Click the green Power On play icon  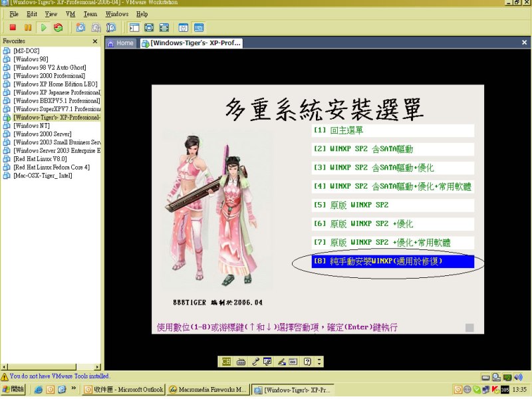coord(43,27)
